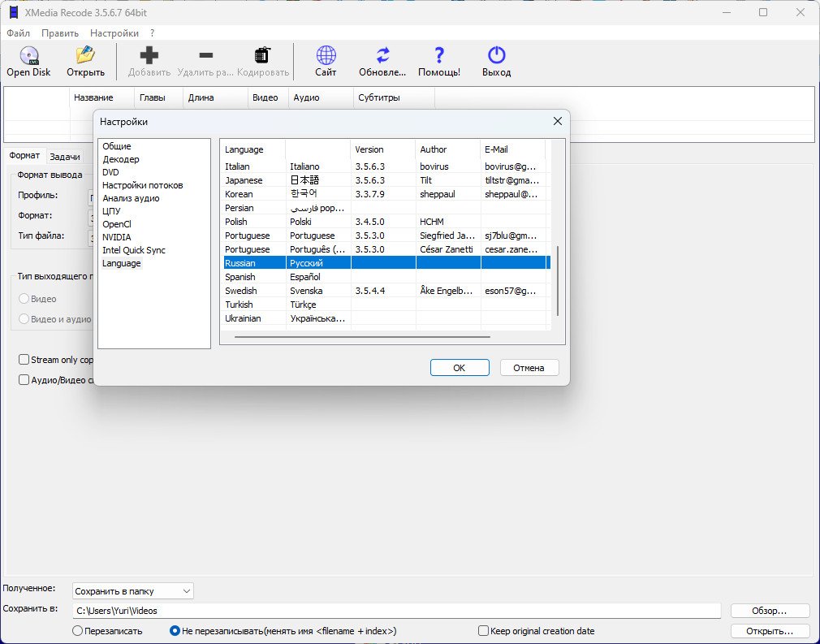Select Общие in settings category list
Viewport: 820px width, 644px height.
pos(117,146)
